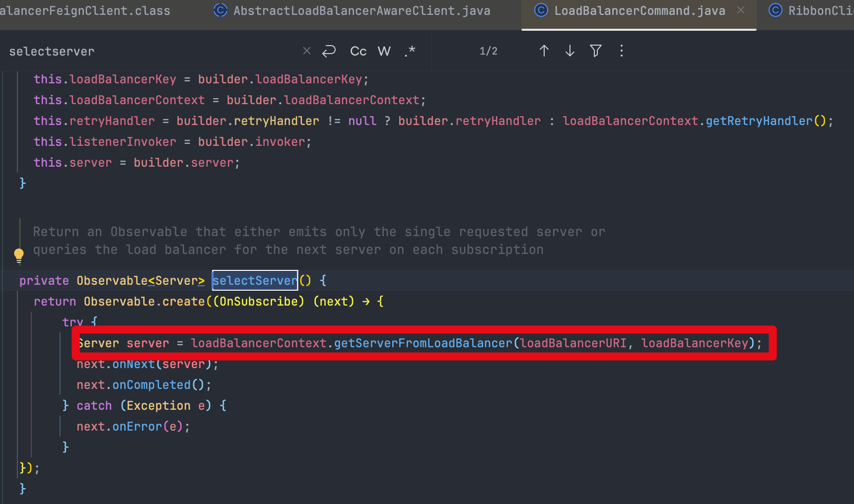This screenshot has width=854, height=504.
Task: Close the LoadBalancerCommand.java tab
Action: (740, 10)
